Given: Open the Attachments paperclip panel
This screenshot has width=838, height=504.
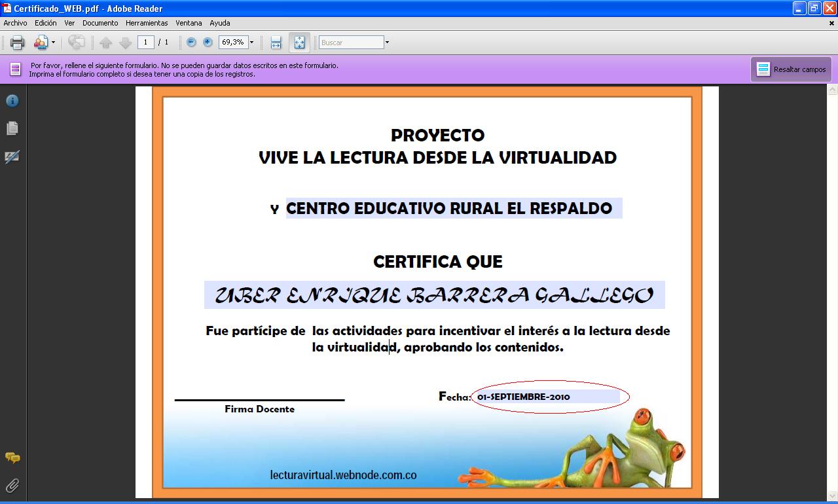Looking at the screenshot, I should 12,485.
